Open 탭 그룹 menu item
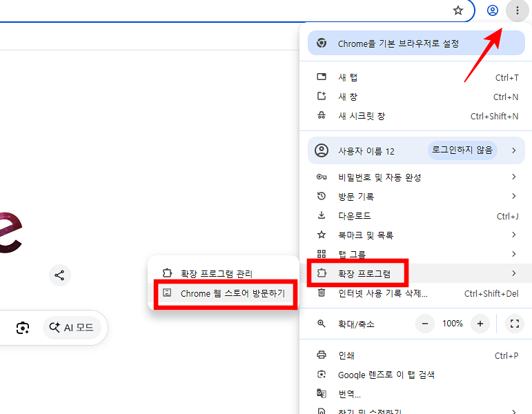Viewport: 532px width, 414px height. 417,254
